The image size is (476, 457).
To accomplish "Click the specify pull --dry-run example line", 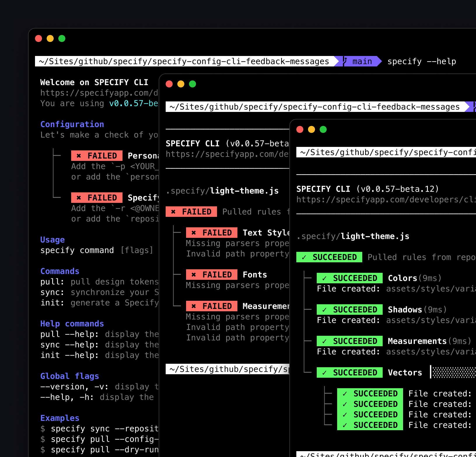I will point(99,450).
